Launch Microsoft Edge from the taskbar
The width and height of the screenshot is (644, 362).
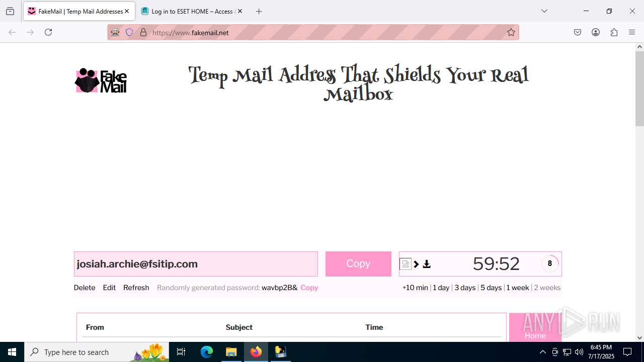pyautogui.click(x=207, y=352)
